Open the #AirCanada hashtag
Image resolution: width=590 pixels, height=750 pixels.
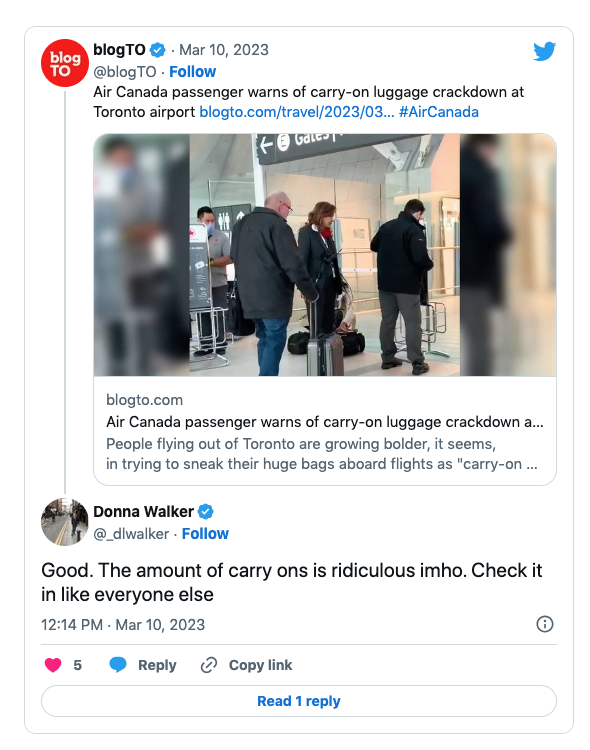click(x=438, y=112)
